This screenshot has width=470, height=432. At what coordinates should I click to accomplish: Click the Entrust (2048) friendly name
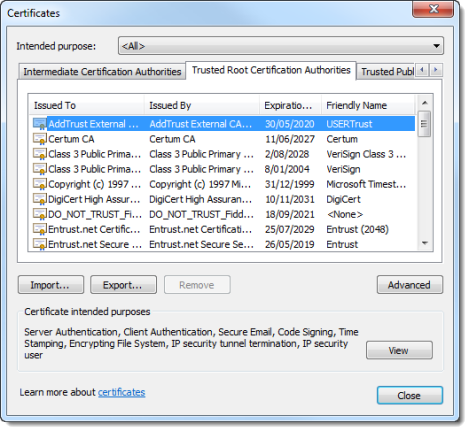[x=357, y=229]
